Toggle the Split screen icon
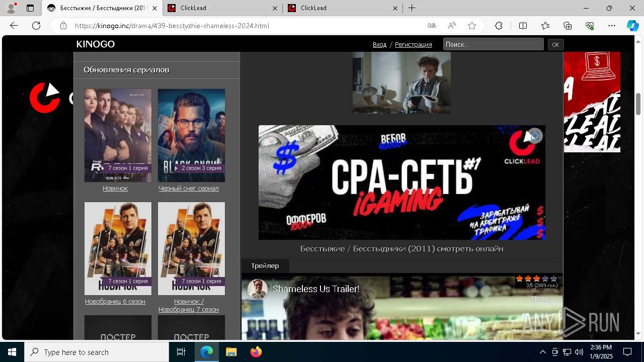This screenshot has width=644, height=362. [523, 26]
